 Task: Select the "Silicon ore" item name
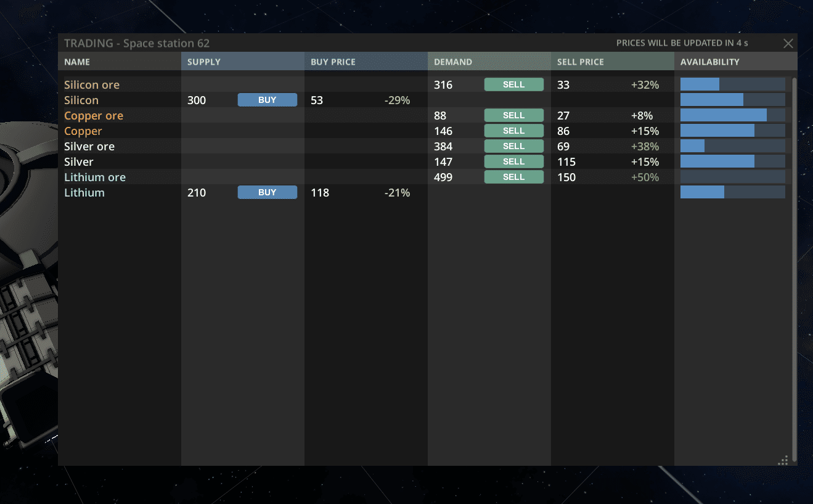(x=92, y=85)
